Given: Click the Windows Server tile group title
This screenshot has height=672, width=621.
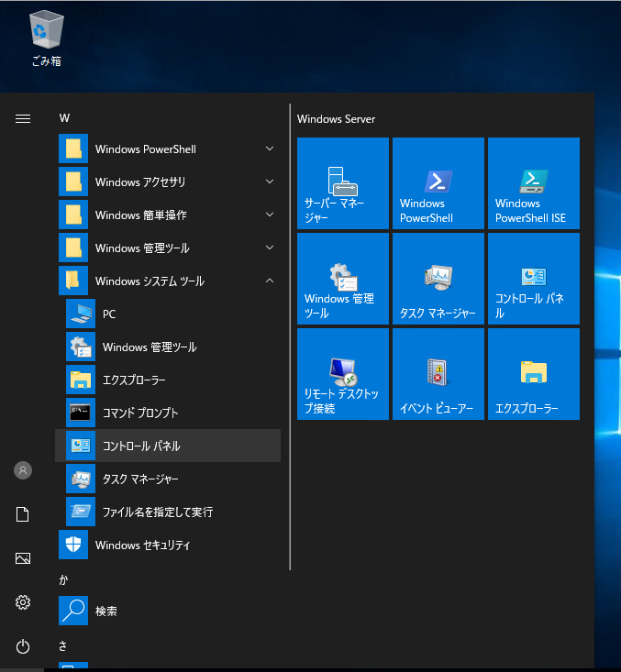Looking at the screenshot, I should pos(337,119).
